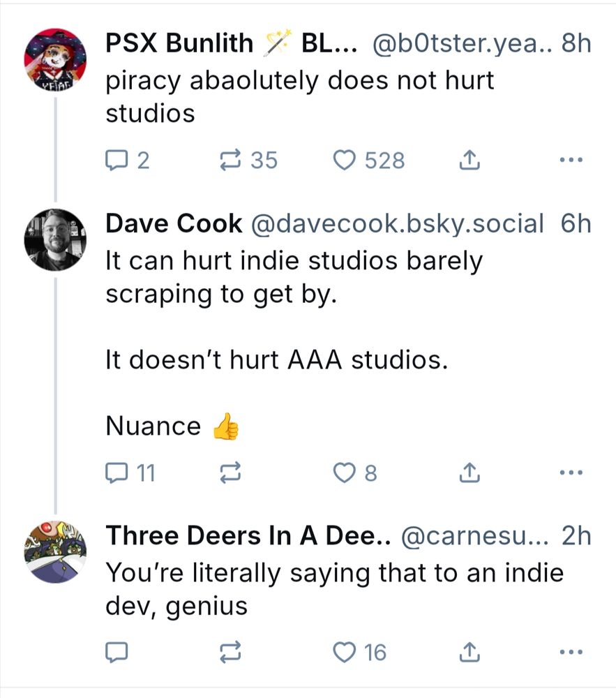The height and width of the screenshot is (698, 616).
Task: Open more options on PSX Bunlith's post
Action: [x=571, y=161]
